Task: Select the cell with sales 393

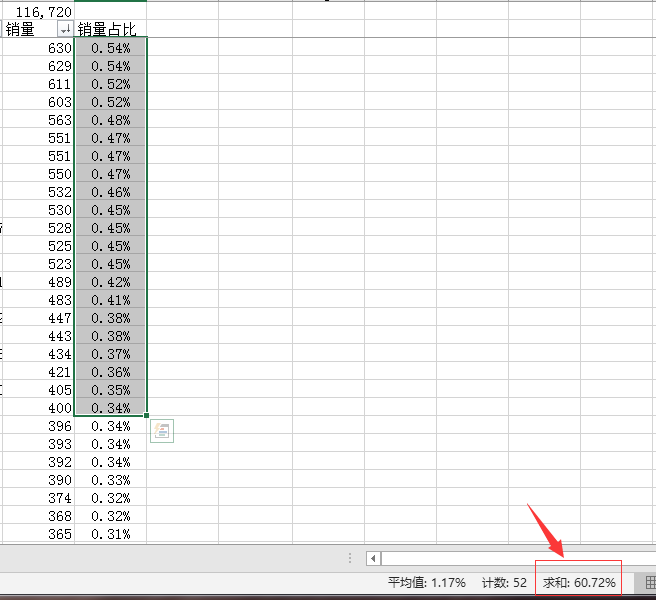Action: tap(38, 444)
